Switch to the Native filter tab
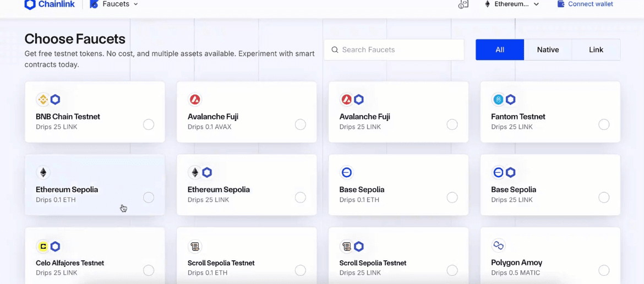644x284 pixels. click(x=548, y=50)
